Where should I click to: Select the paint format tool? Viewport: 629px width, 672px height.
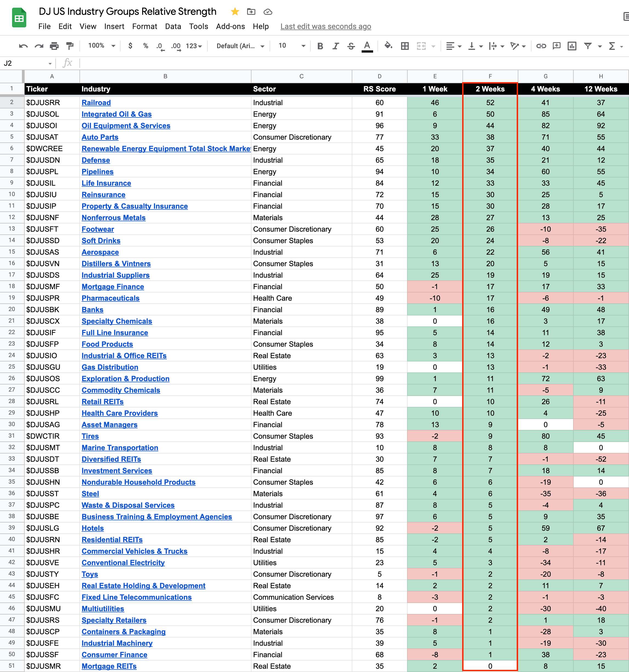click(70, 46)
